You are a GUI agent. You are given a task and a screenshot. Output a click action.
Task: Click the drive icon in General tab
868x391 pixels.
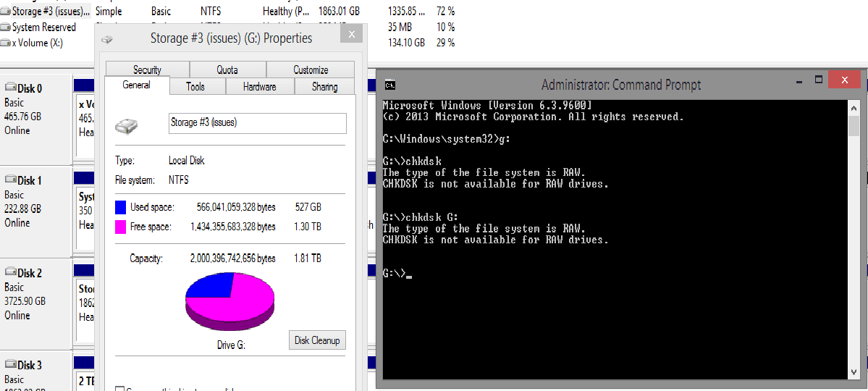coord(127,127)
